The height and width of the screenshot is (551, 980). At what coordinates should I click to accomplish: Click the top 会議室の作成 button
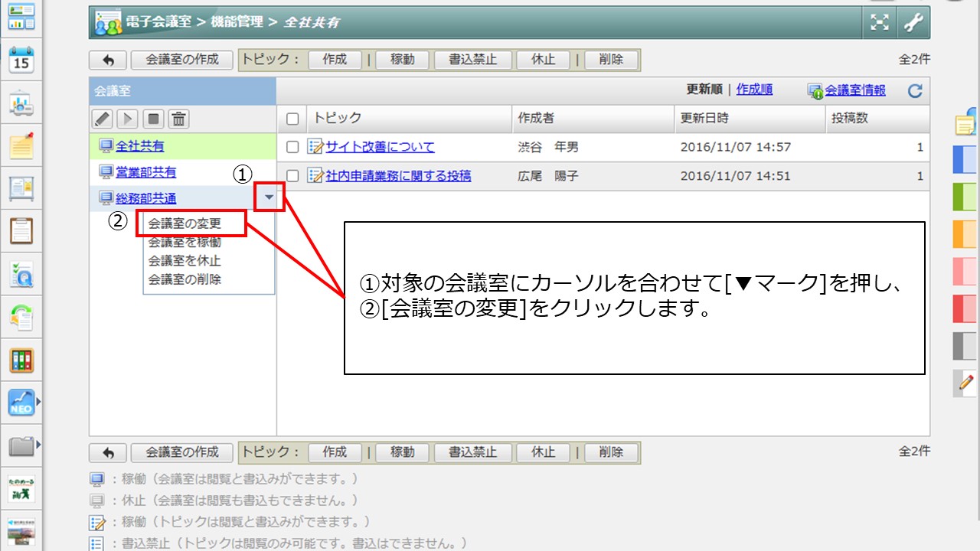(182, 60)
